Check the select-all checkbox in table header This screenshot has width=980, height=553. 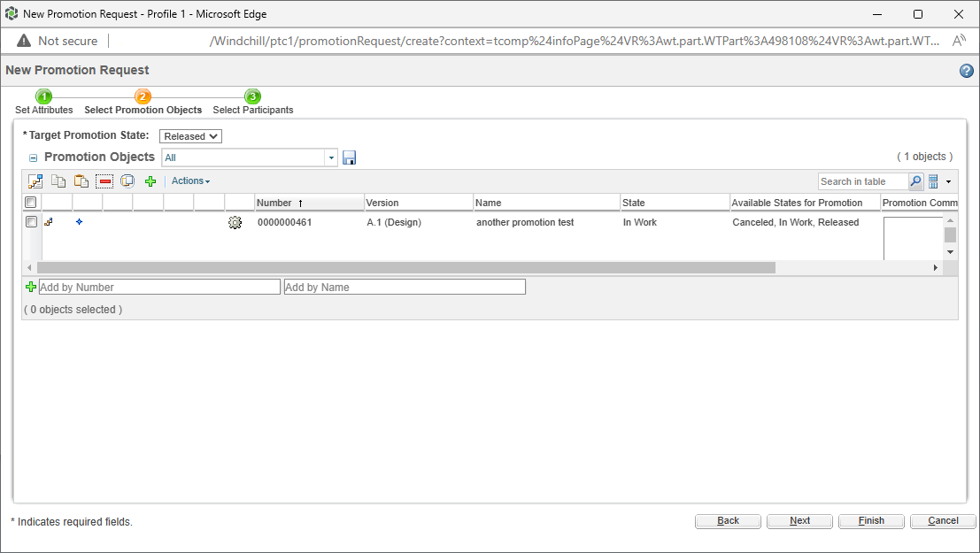click(x=30, y=202)
